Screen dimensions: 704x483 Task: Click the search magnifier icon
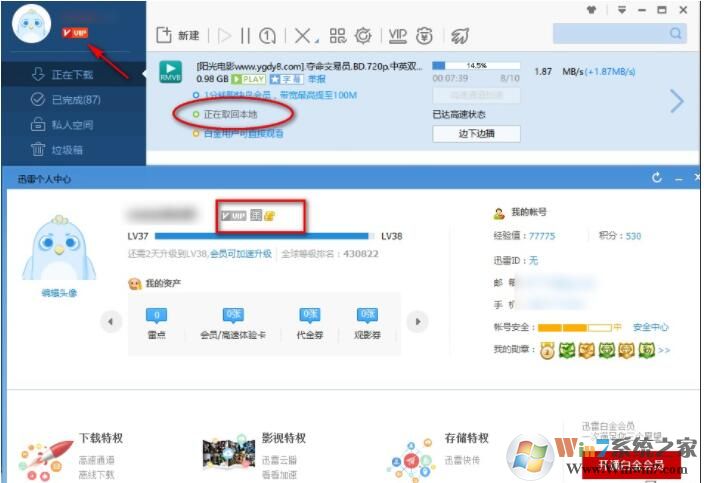point(676,33)
